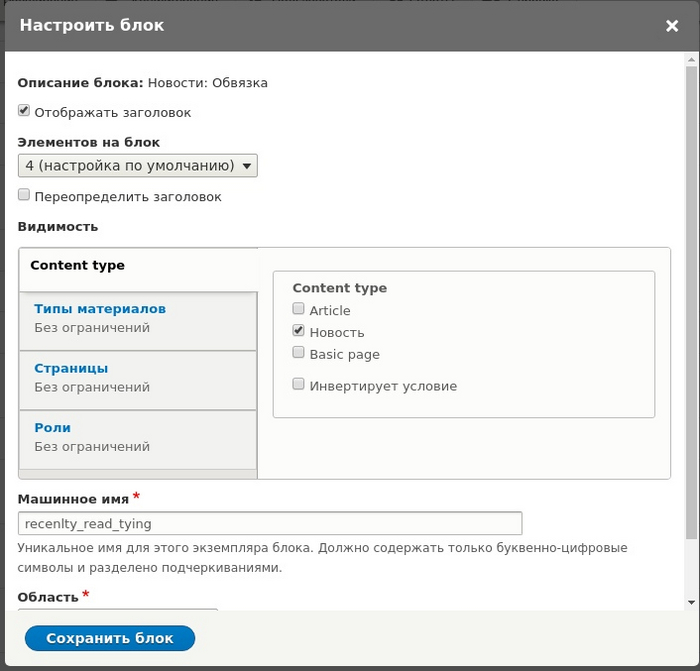Switch to the Роли tab

pyautogui.click(x=52, y=428)
